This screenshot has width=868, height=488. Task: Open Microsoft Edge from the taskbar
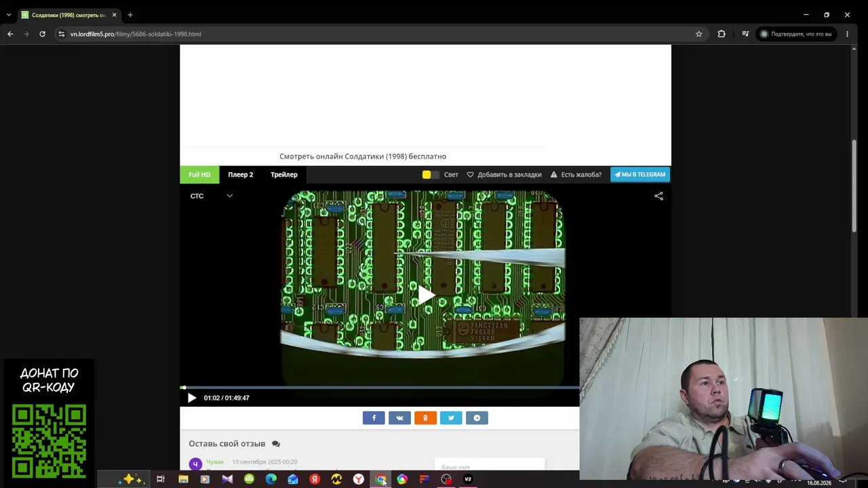pyautogui.click(x=271, y=479)
